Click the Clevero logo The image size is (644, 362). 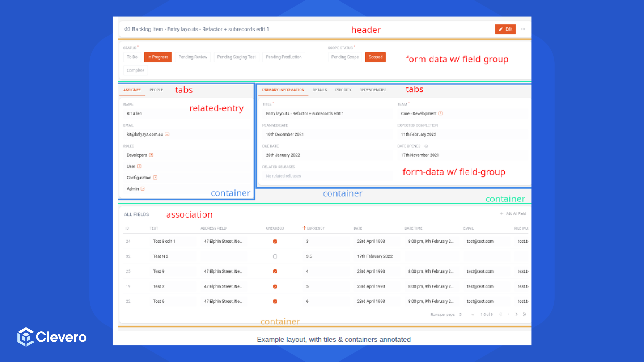52,337
